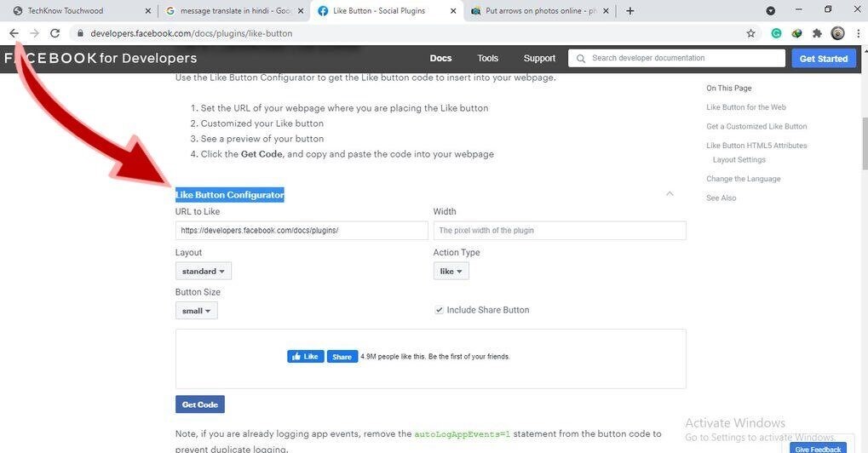Open the Grammarly extension icon
This screenshot has width=868, height=453.
(776, 33)
